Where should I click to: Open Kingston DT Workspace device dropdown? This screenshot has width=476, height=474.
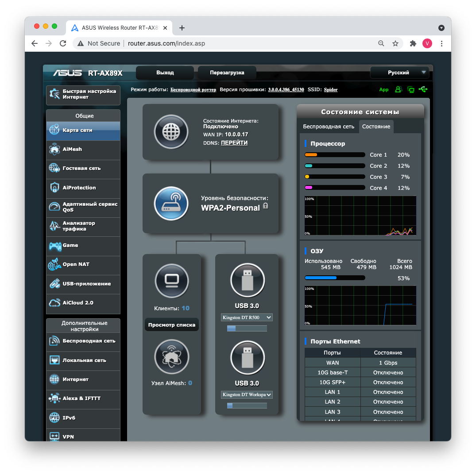[247, 394]
